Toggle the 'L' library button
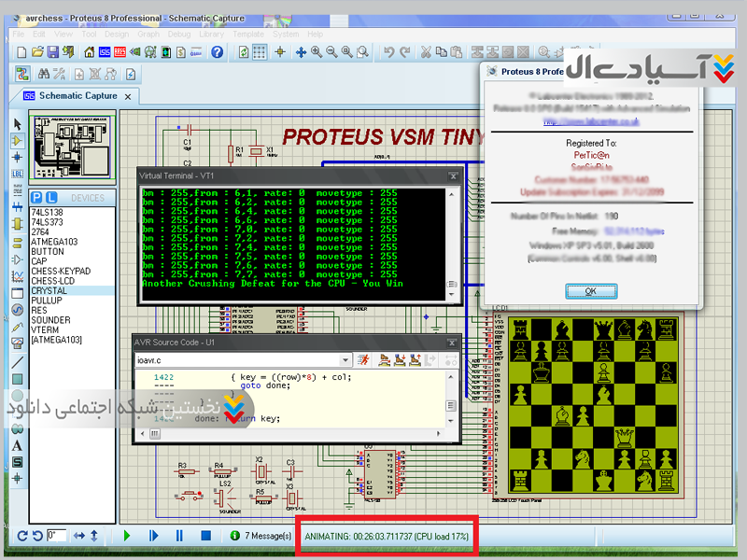Screen dimensions: 747x560 pyautogui.click(x=51, y=198)
